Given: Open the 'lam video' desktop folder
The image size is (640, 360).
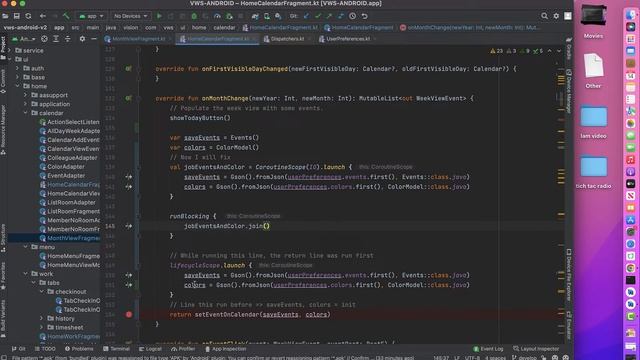Looking at the screenshot, I should [x=593, y=122].
